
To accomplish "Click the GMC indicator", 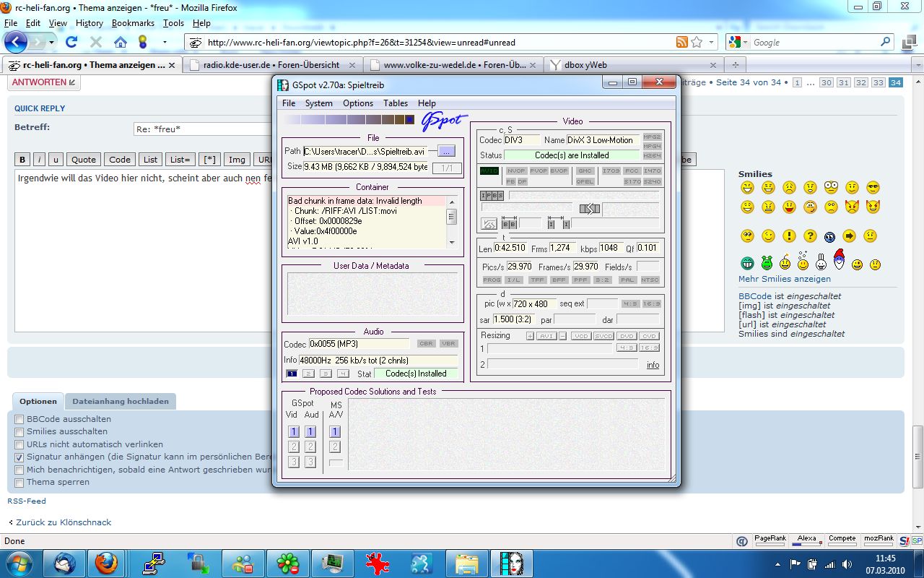I will pyautogui.click(x=585, y=171).
